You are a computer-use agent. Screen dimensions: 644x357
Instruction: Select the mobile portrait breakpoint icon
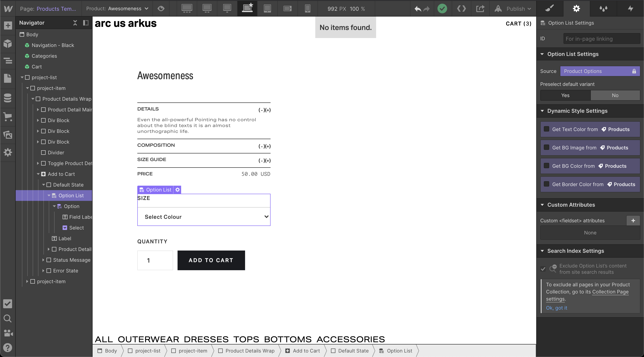tap(307, 8)
